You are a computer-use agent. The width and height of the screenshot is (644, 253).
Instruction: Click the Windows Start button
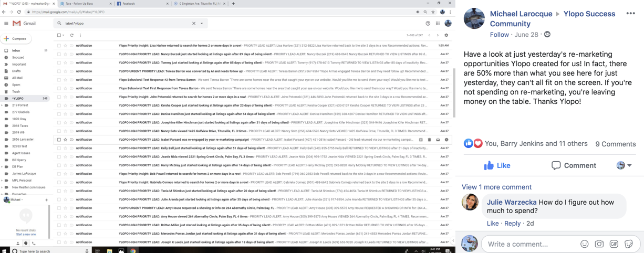point(4,251)
